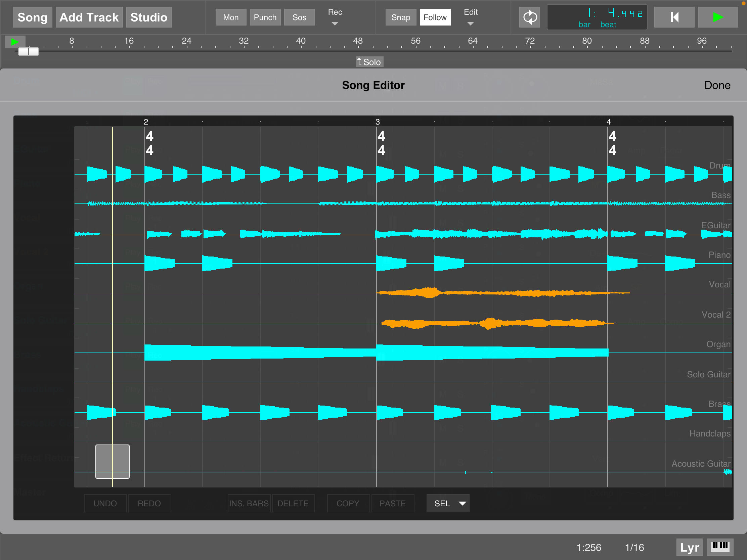The image size is (747, 560).
Task: Toggle Punch recording mode
Action: point(265,17)
